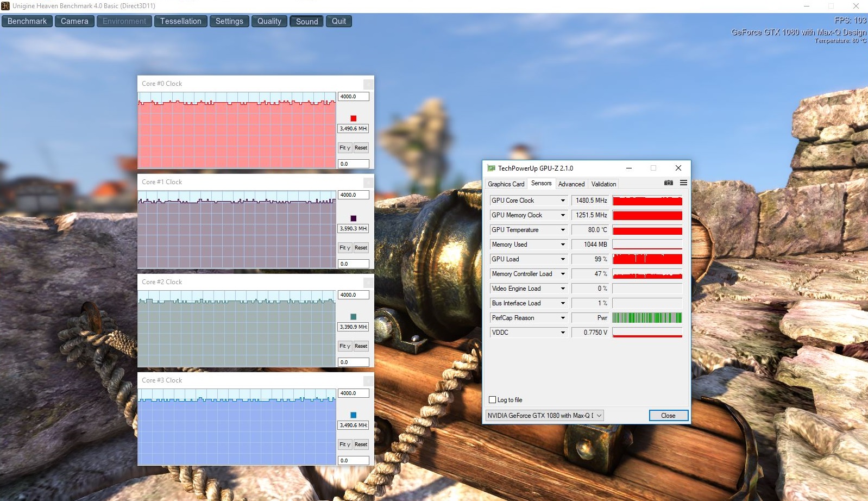Open the Environment menu in Heaven
The width and height of the screenshot is (868, 501).
[124, 21]
